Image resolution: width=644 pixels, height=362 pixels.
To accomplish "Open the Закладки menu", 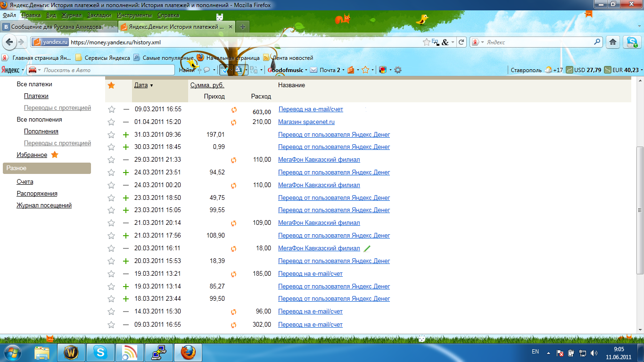I will pos(99,15).
